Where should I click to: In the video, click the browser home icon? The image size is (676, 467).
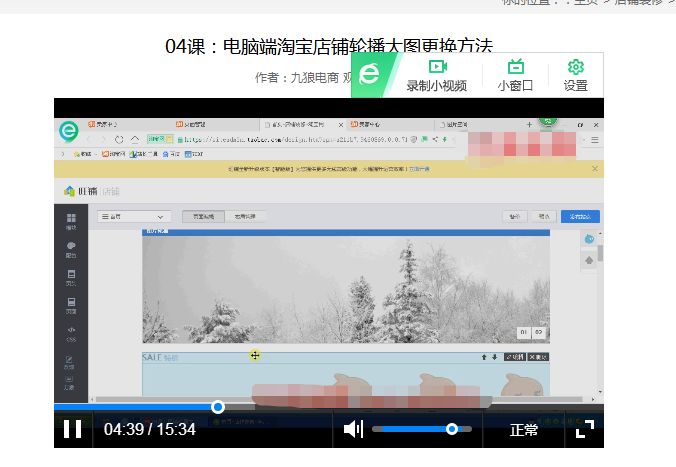pyautogui.click(x=135, y=139)
